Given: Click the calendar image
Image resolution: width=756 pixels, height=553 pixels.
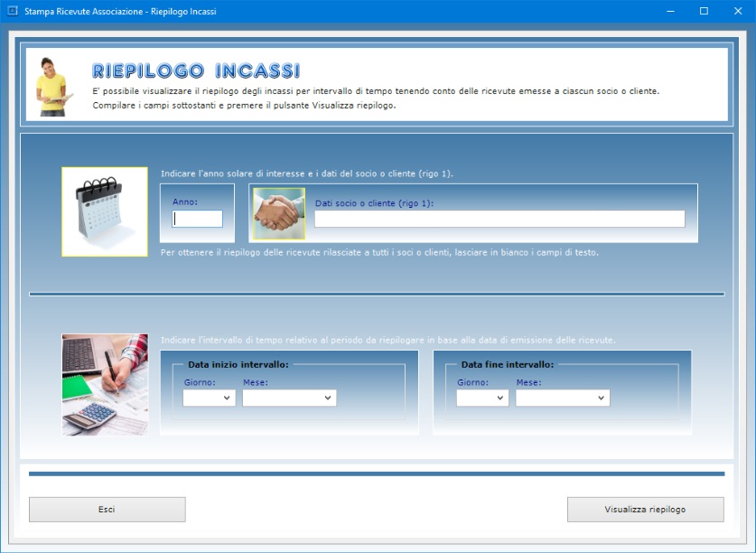Looking at the screenshot, I should 105,211.
